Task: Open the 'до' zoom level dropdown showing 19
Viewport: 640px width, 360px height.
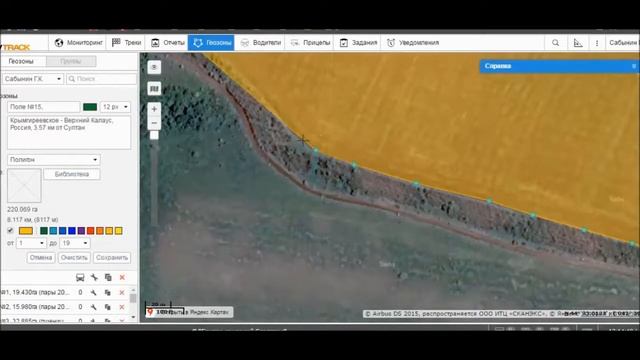Action: (x=75, y=243)
